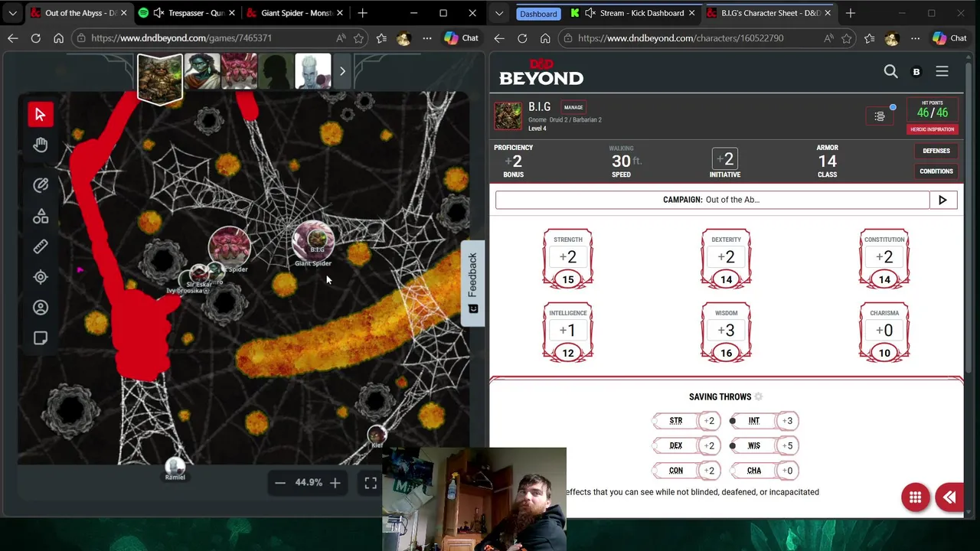Image resolution: width=980 pixels, height=551 pixels.
Task: Enter fullscreen mode on the map
Action: point(371,482)
